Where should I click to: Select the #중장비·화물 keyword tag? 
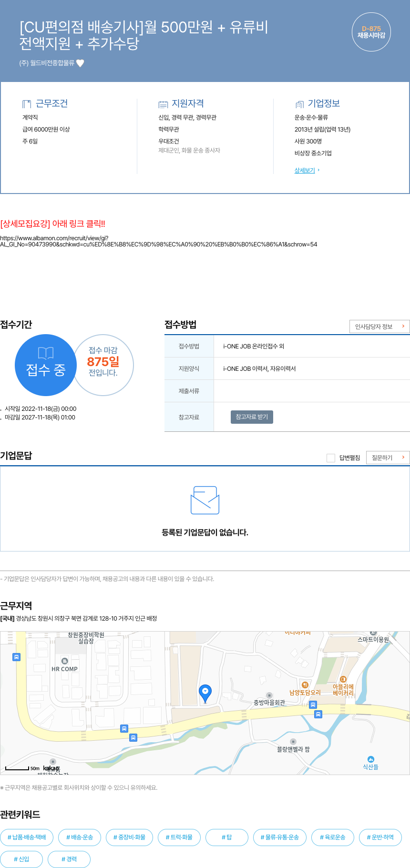click(129, 837)
